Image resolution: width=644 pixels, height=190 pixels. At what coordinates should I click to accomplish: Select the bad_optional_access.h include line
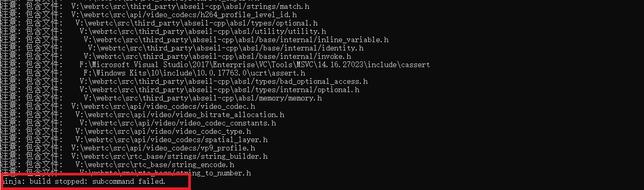(x=184, y=82)
